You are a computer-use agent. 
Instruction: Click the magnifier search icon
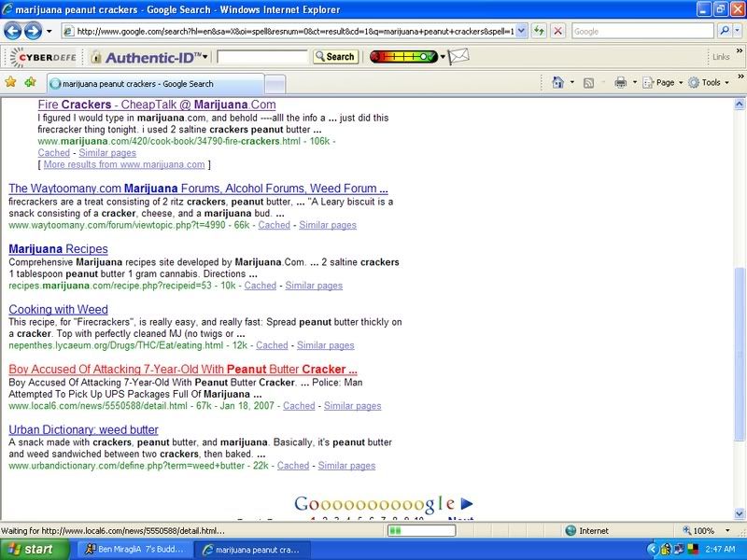[x=725, y=31]
